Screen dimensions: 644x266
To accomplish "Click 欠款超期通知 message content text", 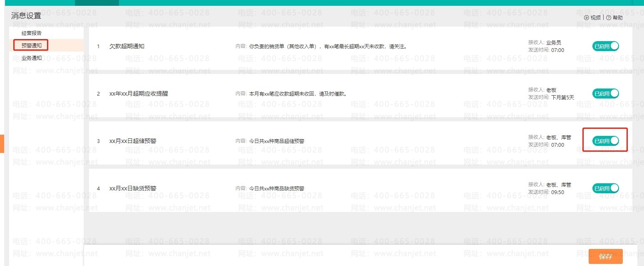I will pos(328,47).
